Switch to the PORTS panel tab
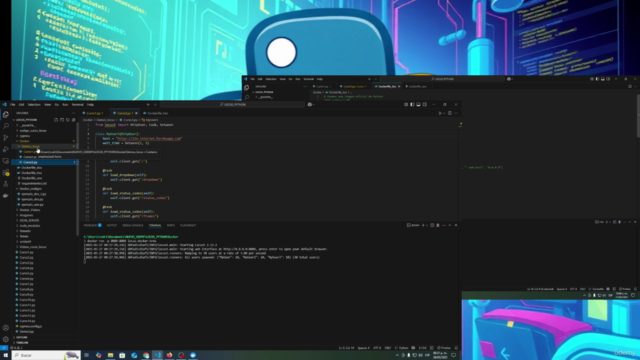This screenshot has height=360, width=640. (171, 225)
